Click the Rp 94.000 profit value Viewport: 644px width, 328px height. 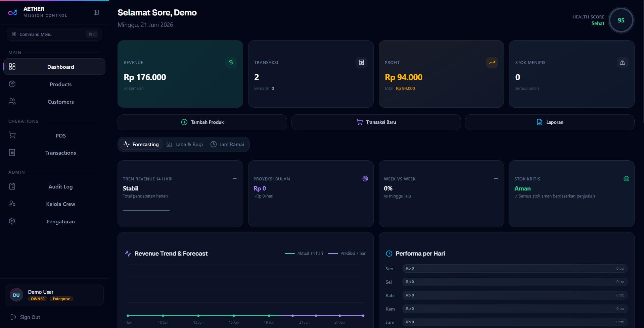coord(404,77)
